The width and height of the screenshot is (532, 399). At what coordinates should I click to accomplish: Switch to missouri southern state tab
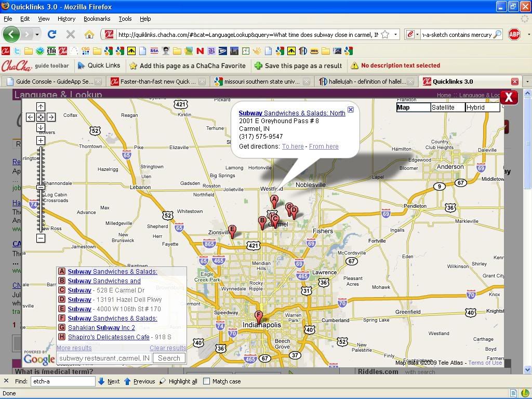pyautogui.click(x=261, y=82)
